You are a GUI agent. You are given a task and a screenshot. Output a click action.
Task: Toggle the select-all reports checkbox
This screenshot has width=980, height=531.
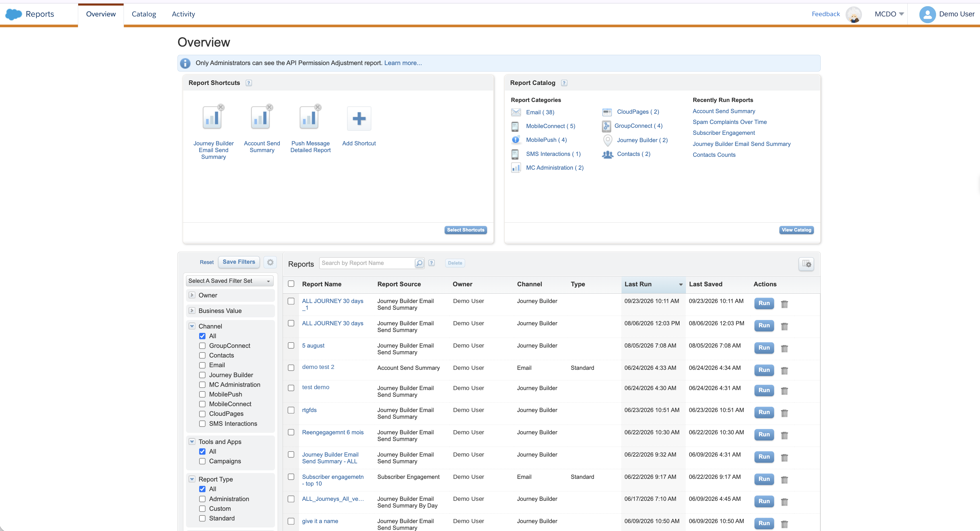tap(291, 284)
